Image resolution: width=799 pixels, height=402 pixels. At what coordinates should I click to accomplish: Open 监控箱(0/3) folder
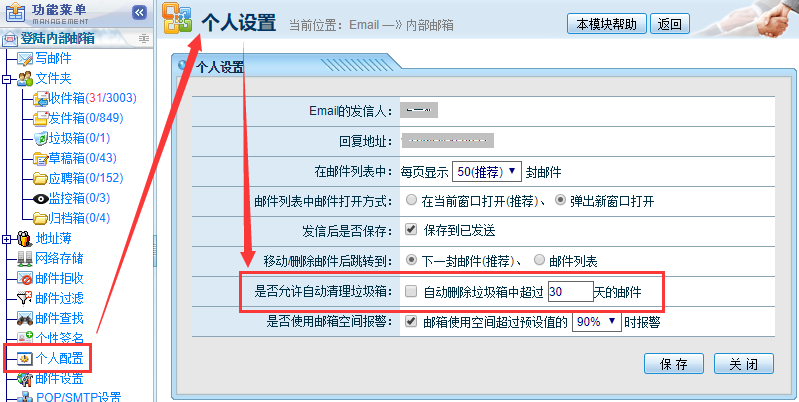pyautogui.click(x=79, y=198)
